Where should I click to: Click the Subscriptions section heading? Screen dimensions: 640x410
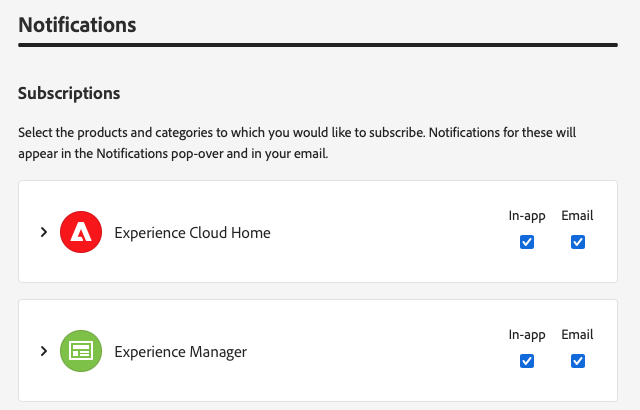point(69,93)
